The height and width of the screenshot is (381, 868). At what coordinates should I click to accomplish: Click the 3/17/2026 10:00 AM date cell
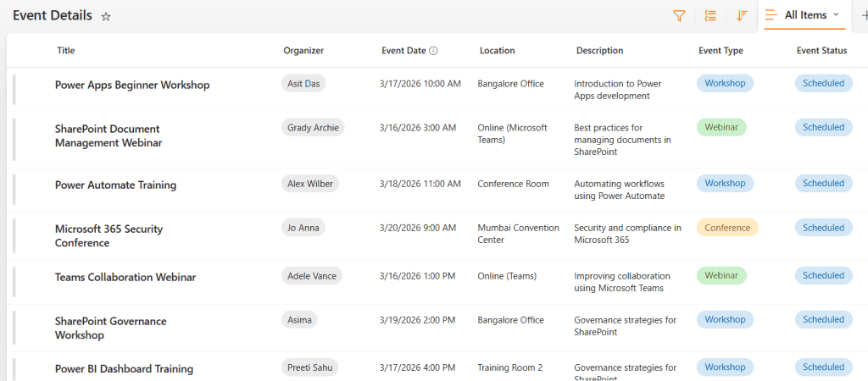tap(420, 84)
